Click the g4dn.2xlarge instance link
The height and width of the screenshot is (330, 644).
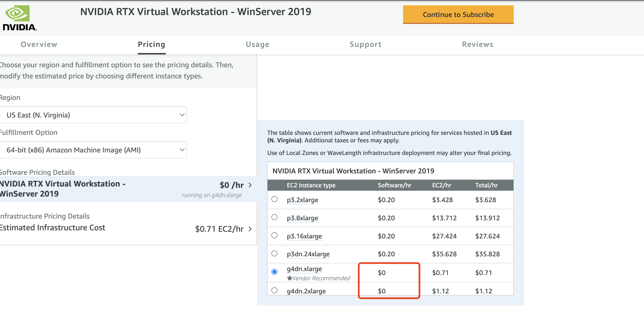[x=306, y=291]
